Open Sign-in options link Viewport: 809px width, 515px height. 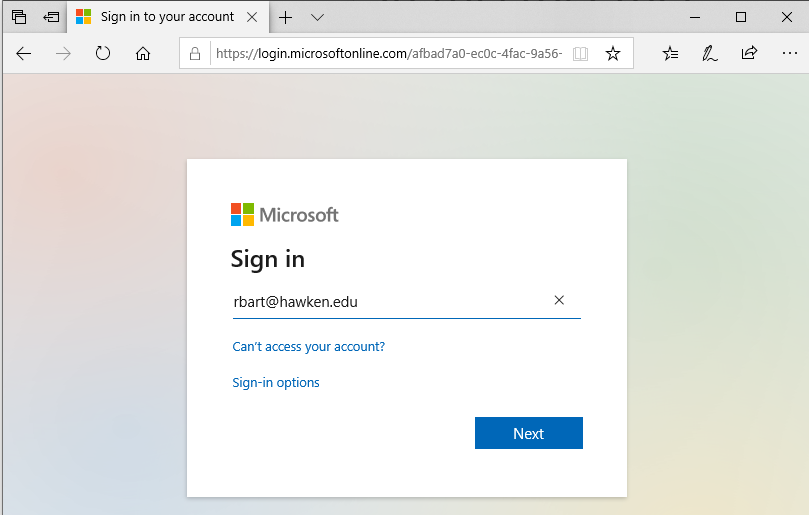pos(276,382)
